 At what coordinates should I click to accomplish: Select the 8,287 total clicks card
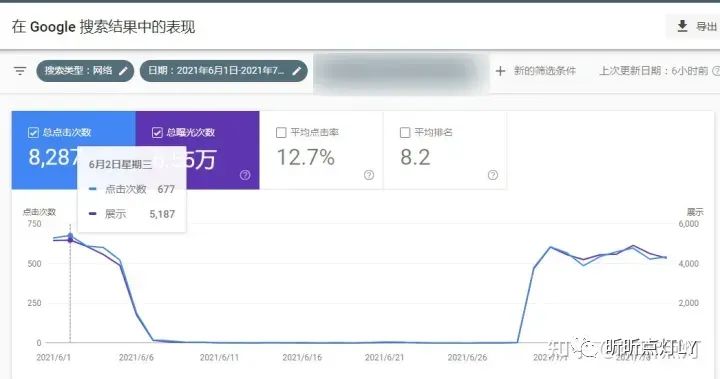coord(73,150)
